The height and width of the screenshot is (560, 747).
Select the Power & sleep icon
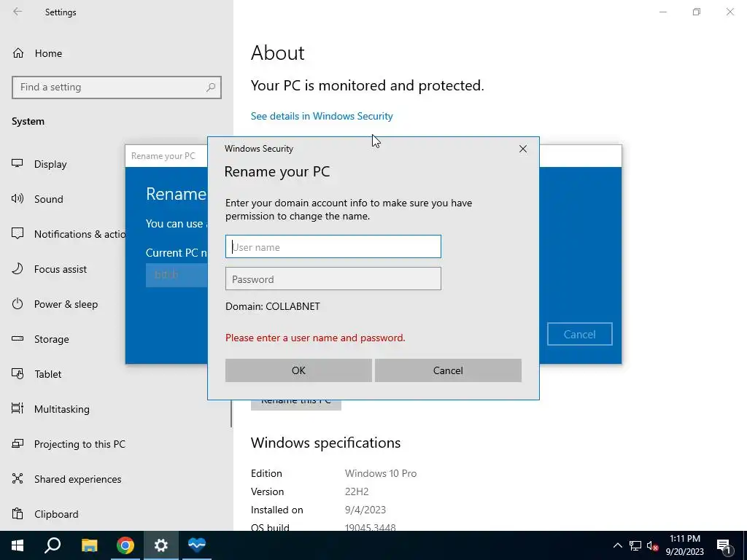click(18, 304)
